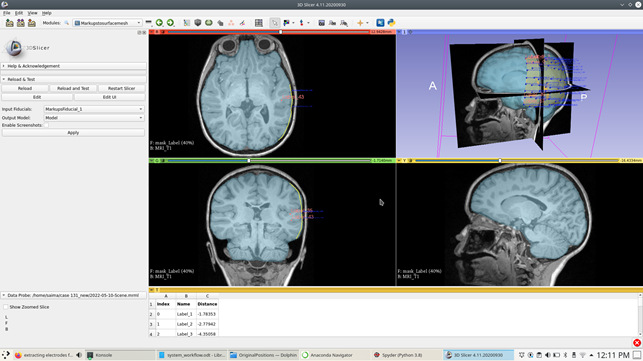
Task: Click the window/level adjust tool icon
Action: click(286, 23)
